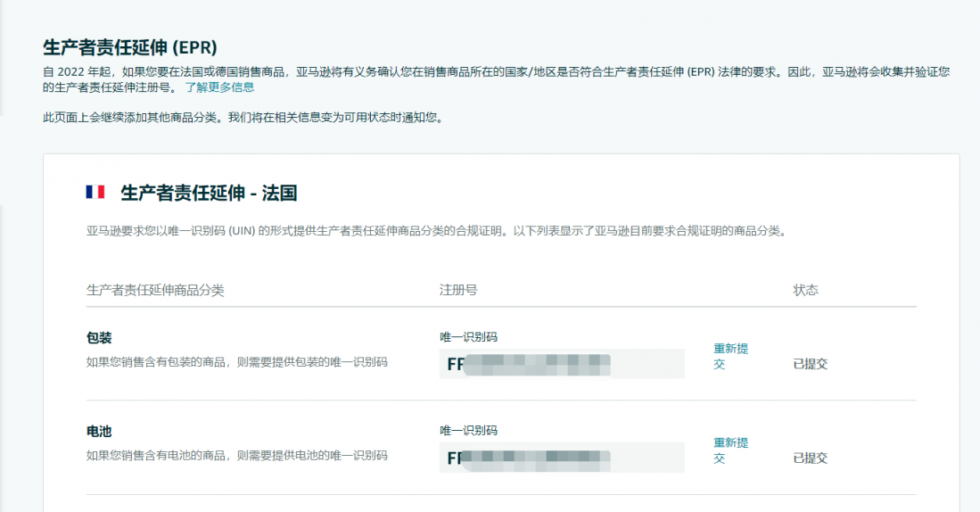This screenshot has width=980, height=512.
Task: Focus the 包装 unique identifier field
Action: point(562,364)
